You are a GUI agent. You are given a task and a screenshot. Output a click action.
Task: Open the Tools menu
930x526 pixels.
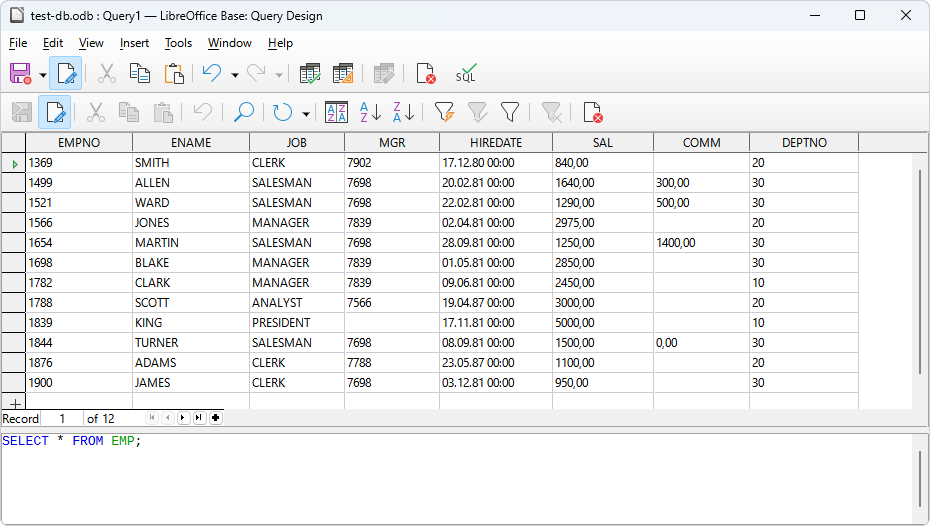(178, 43)
